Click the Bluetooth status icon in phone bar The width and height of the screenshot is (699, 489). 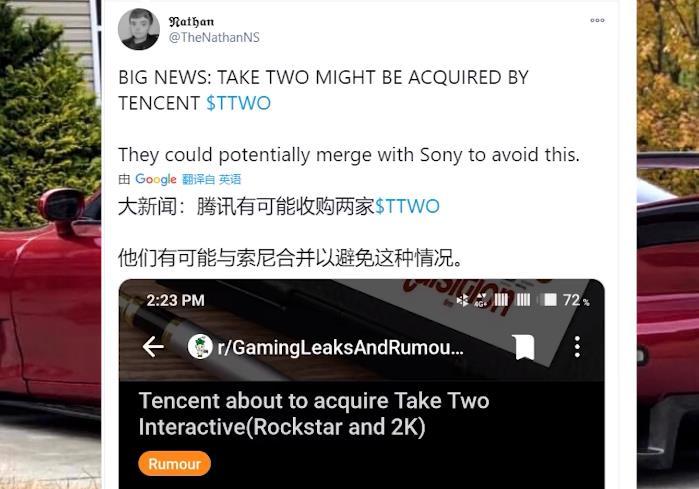(x=462, y=300)
